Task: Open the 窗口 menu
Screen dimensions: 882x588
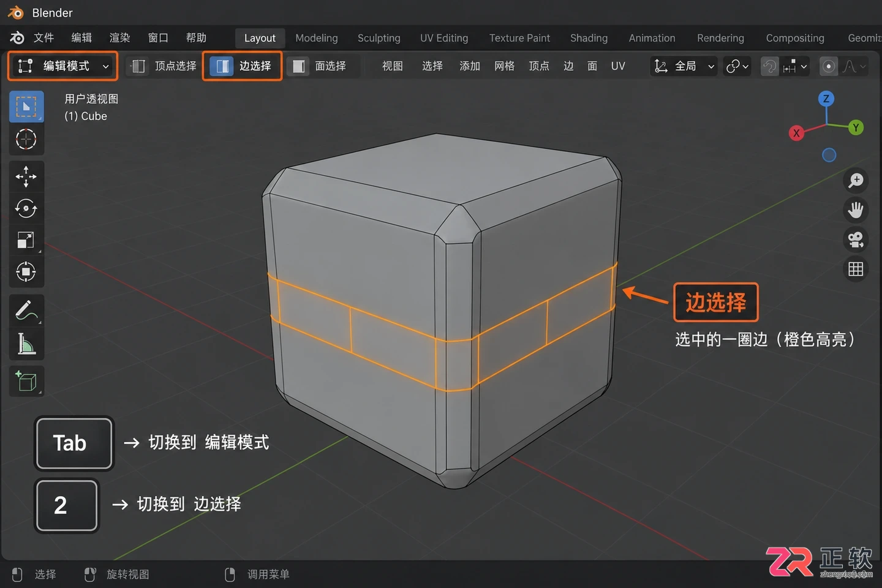Action: click(x=158, y=38)
